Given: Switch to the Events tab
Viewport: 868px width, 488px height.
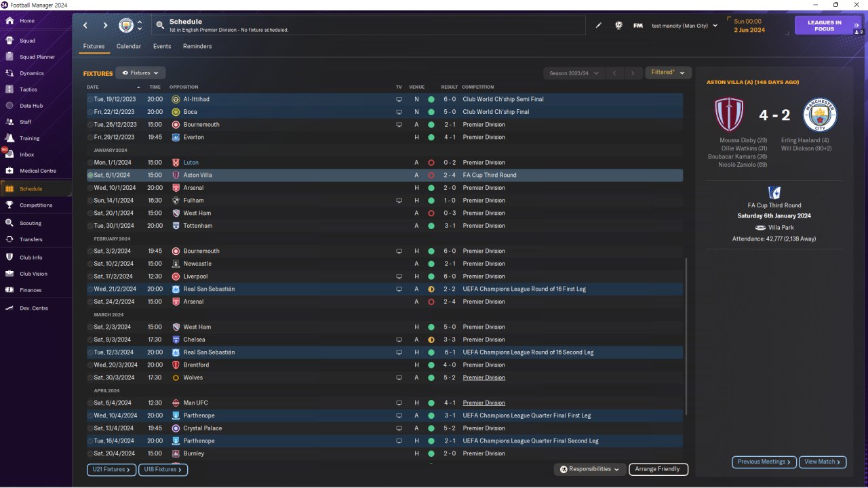Looking at the screenshot, I should [162, 47].
